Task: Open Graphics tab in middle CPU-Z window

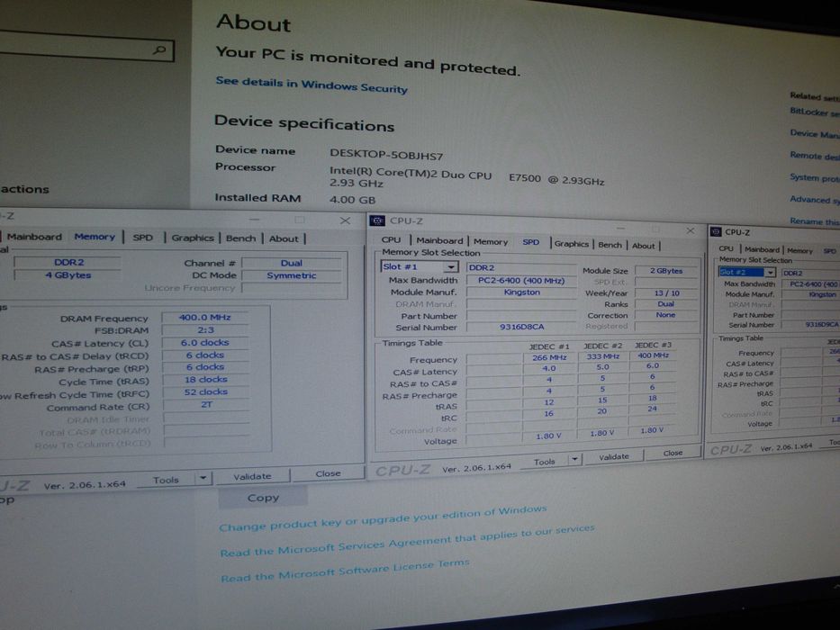Action: pyautogui.click(x=571, y=244)
